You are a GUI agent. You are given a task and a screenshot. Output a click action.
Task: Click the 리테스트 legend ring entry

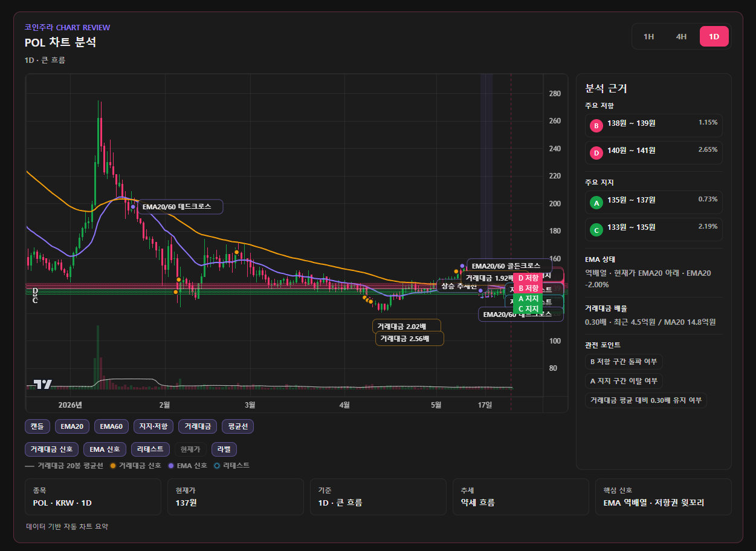click(232, 466)
